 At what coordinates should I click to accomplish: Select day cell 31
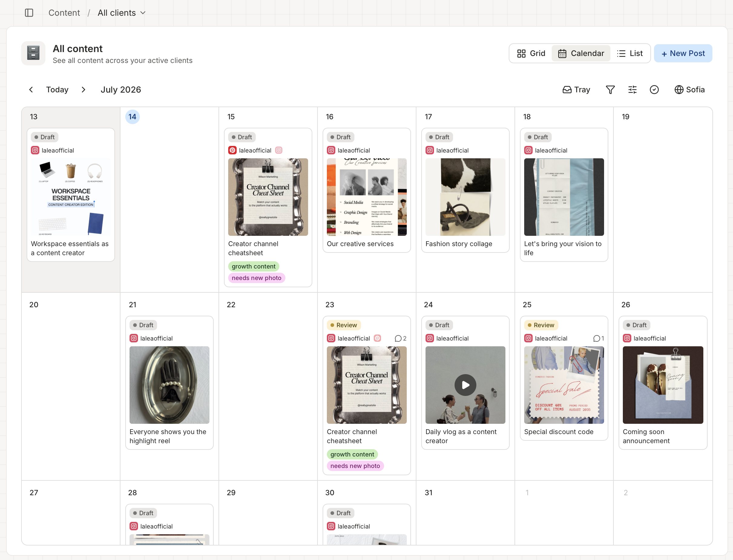tap(465, 513)
